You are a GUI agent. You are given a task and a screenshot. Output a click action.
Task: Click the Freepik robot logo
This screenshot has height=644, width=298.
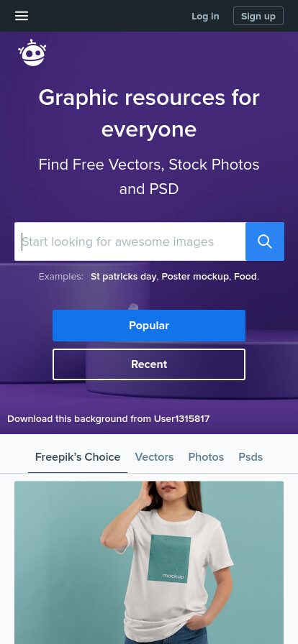coord(32,53)
